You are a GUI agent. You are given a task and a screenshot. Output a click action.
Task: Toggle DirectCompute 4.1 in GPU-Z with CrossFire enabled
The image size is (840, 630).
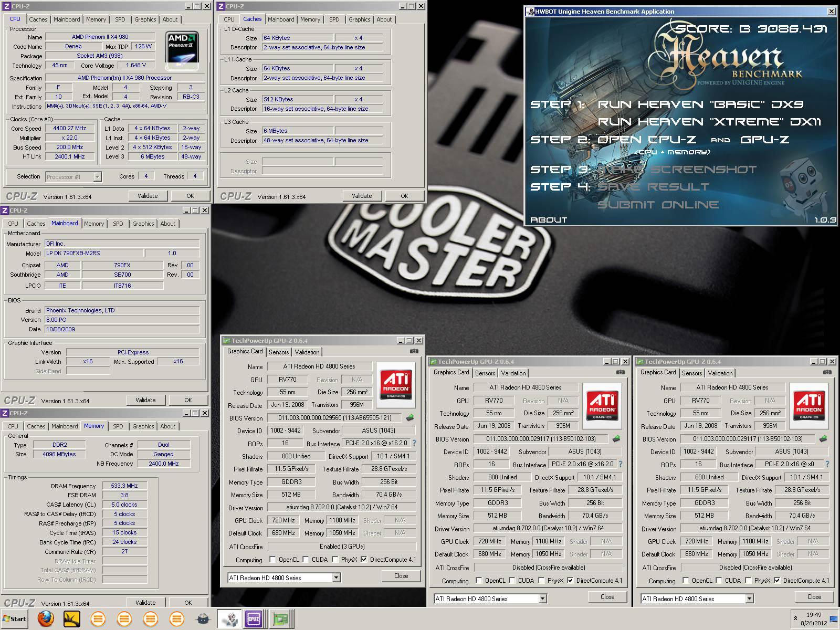pos(364,559)
